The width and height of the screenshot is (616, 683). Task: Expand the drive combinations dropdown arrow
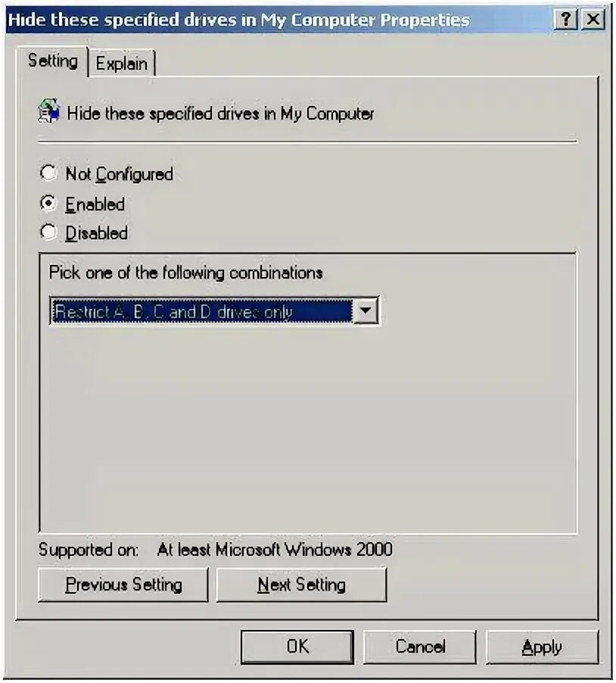coord(366,310)
